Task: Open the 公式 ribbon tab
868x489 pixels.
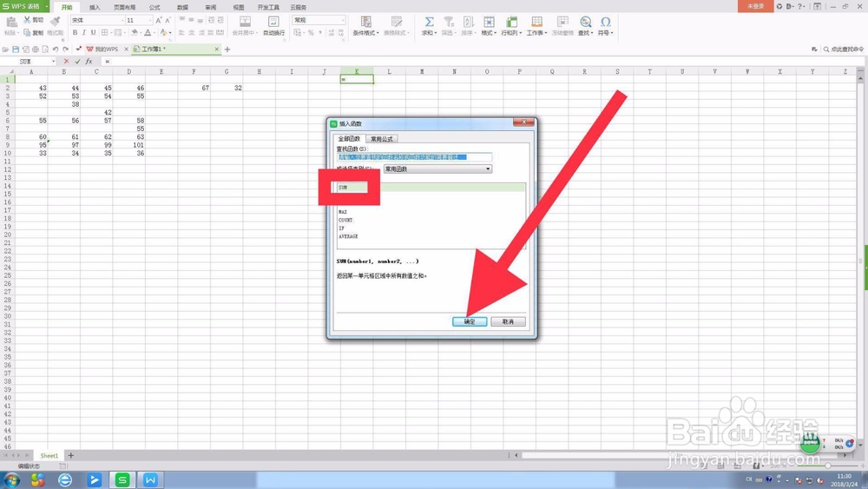Action: pos(155,7)
